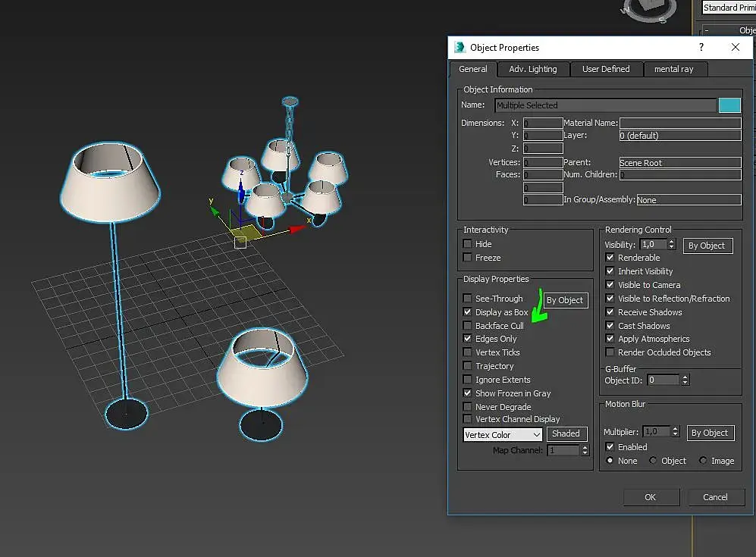Open the Standard Primitives dropdown list

[x=728, y=8]
